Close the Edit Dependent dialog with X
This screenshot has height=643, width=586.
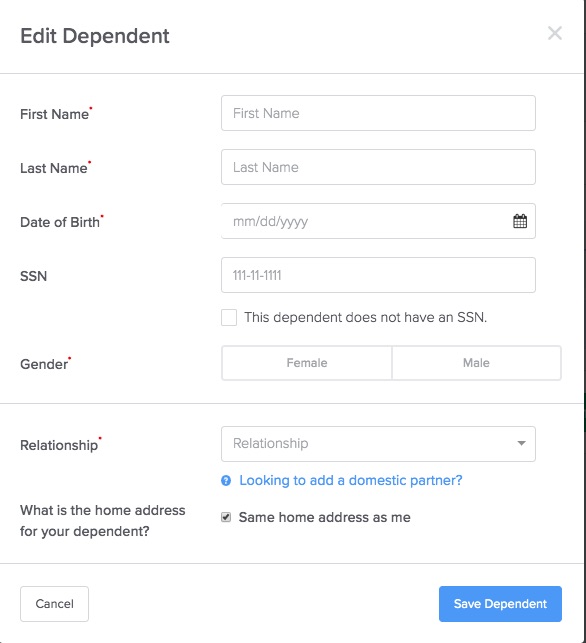555,33
